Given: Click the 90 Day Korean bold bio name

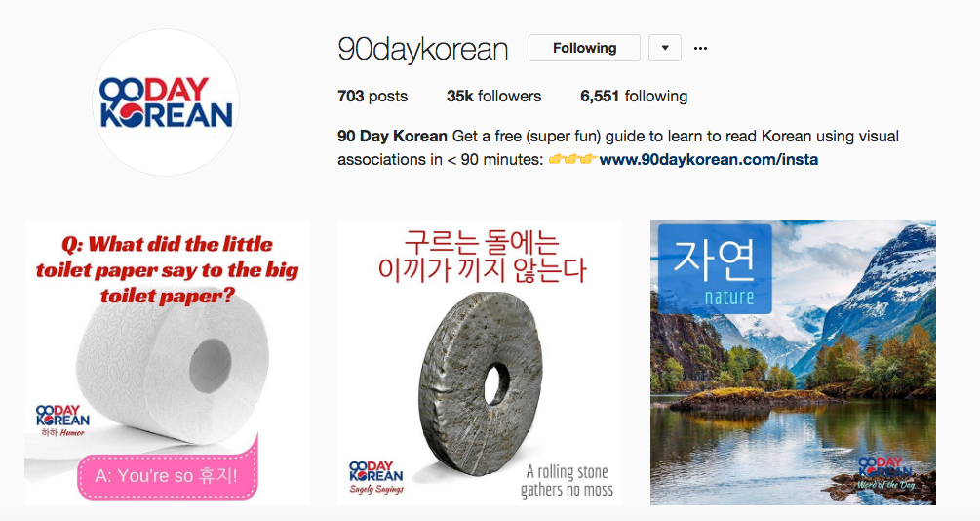Looking at the screenshot, I should coord(393,137).
